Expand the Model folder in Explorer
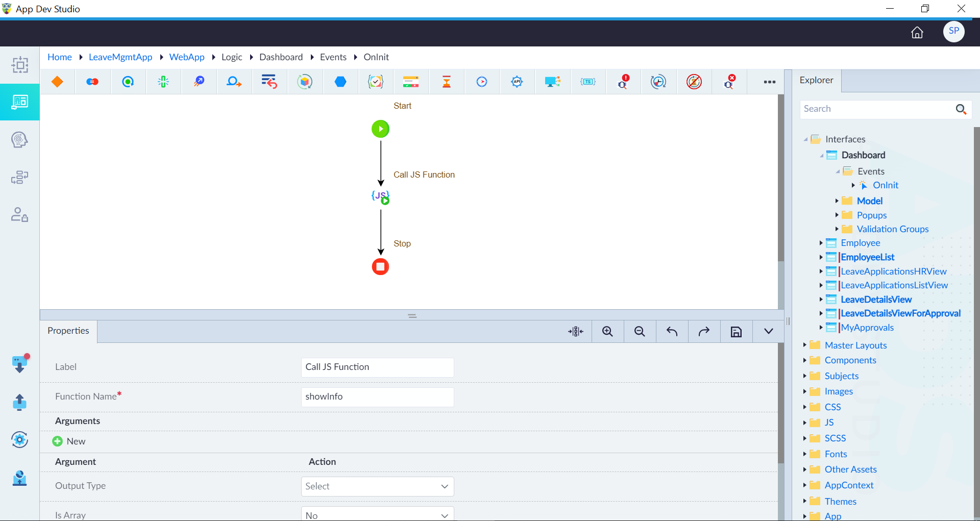This screenshot has height=521, width=980. (837, 201)
